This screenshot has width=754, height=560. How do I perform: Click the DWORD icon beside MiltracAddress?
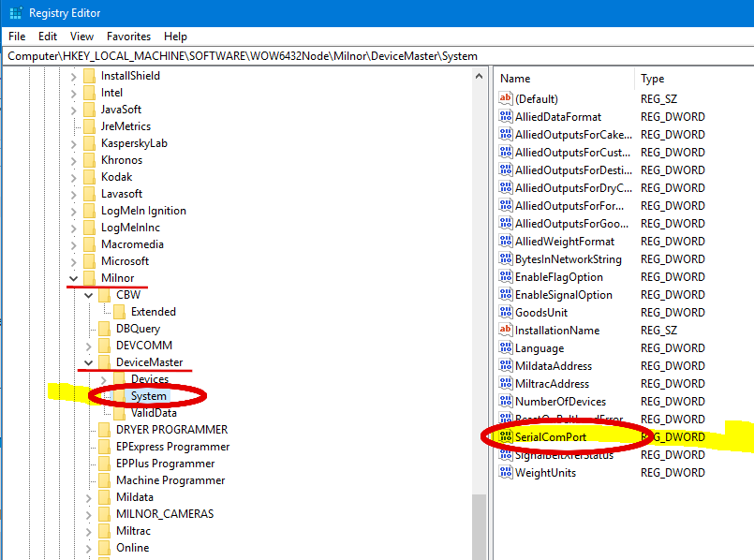pos(506,383)
